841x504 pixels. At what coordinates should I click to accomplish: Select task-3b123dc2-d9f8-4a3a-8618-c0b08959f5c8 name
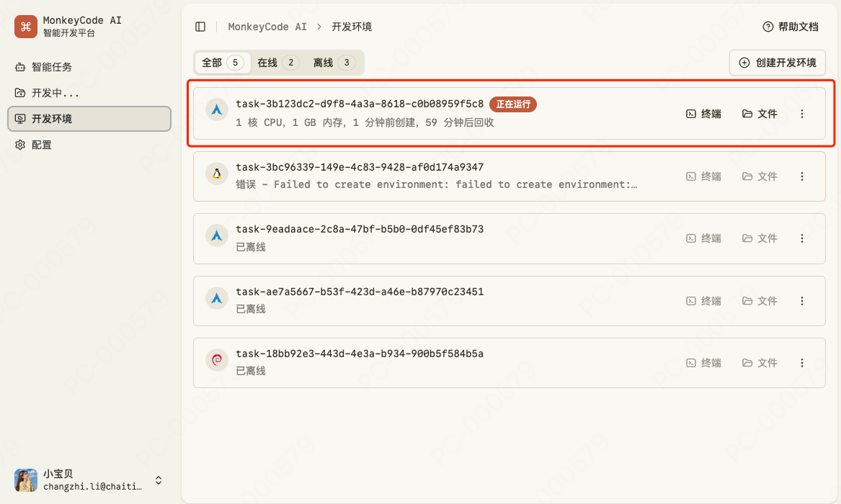tap(360, 104)
